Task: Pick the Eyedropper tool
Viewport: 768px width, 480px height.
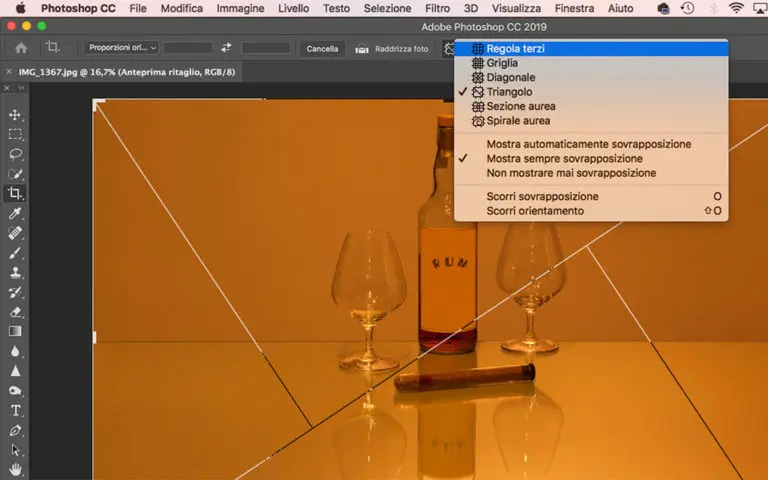Action: [x=16, y=213]
